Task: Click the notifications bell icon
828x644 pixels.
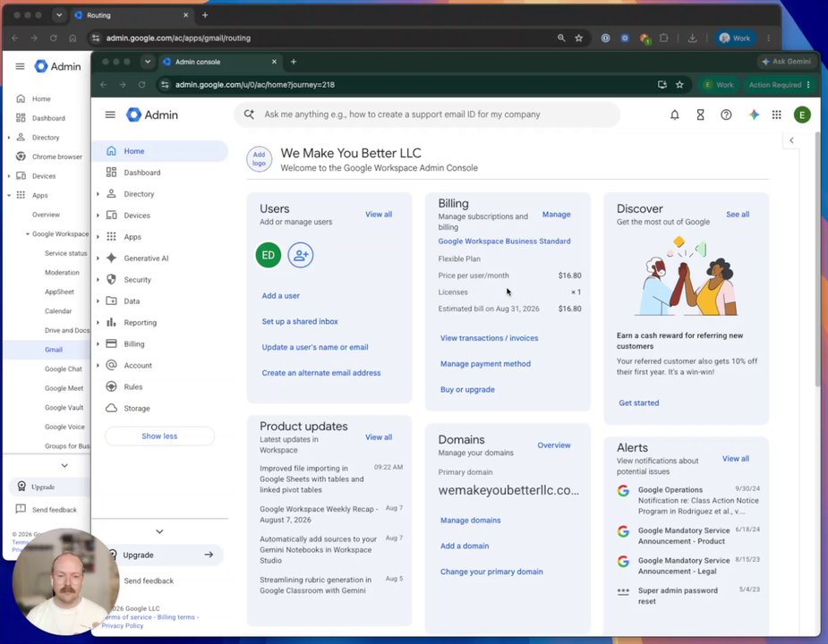Action: (674, 114)
